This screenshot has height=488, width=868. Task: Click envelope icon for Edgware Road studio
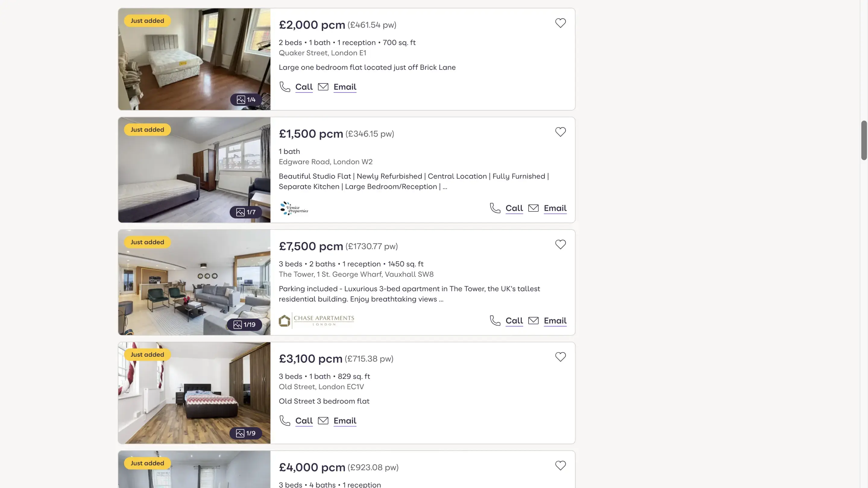pyautogui.click(x=533, y=208)
